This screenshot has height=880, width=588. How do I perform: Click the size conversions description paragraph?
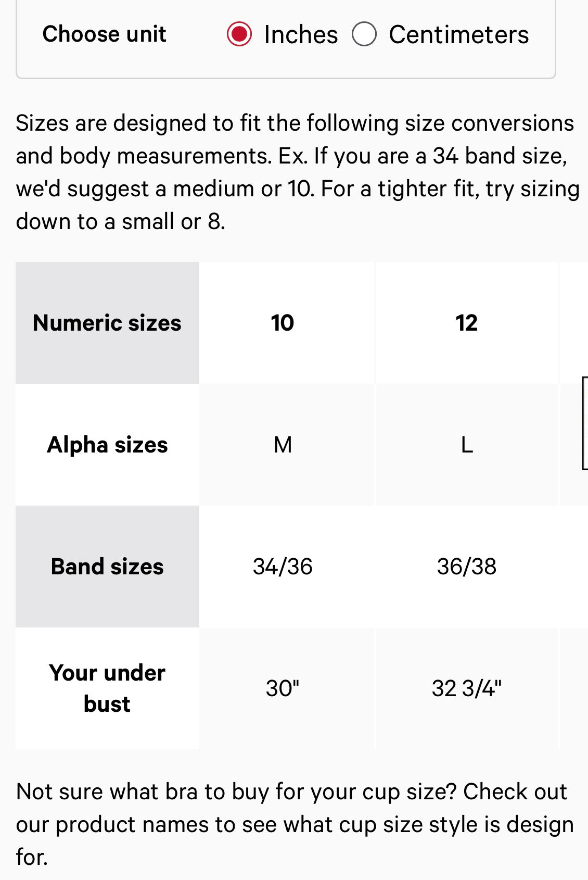pyautogui.click(x=298, y=172)
